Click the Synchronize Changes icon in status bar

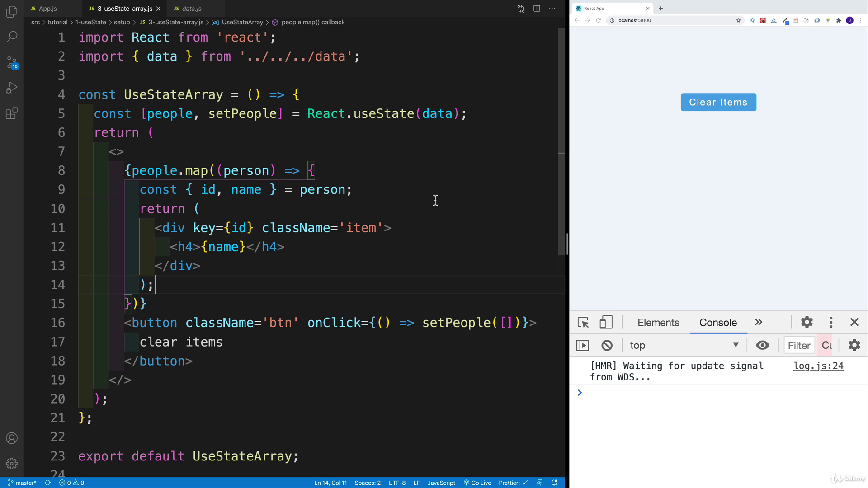pyautogui.click(x=47, y=483)
